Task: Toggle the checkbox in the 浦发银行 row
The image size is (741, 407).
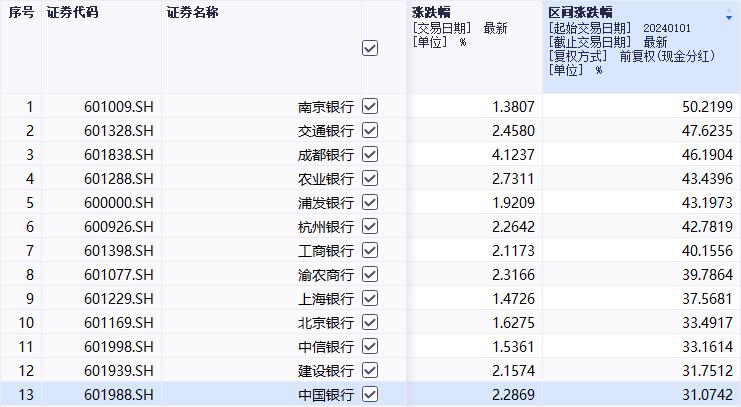Action: coord(370,202)
